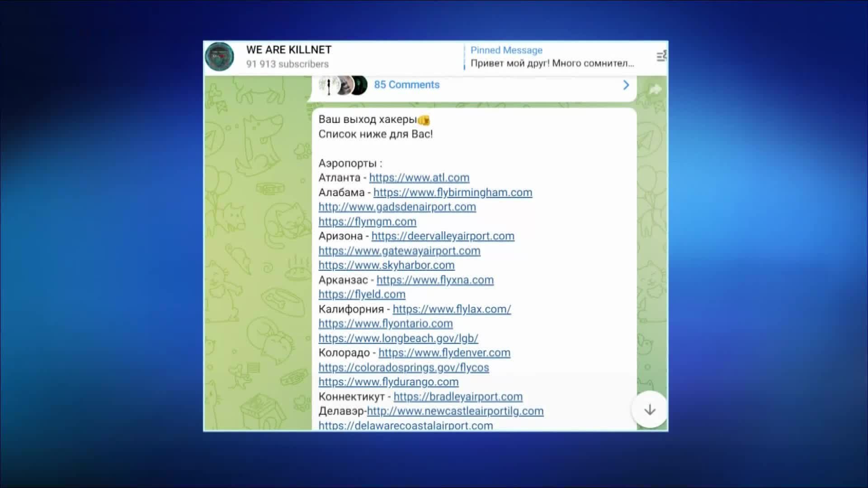This screenshot has height=488, width=868.
Task: Open the WE ARE KILLNET channel avatar
Action: [x=219, y=57]
